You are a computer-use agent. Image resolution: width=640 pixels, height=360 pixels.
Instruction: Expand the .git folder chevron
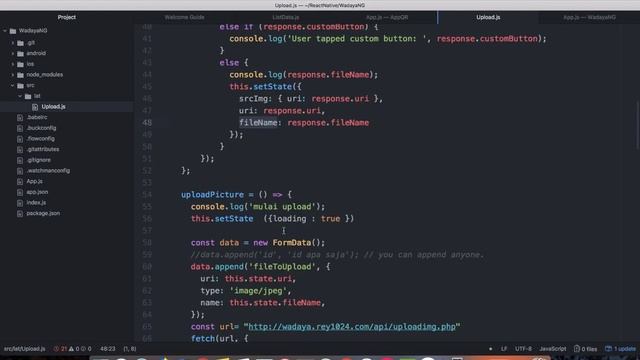click(13, 43)
